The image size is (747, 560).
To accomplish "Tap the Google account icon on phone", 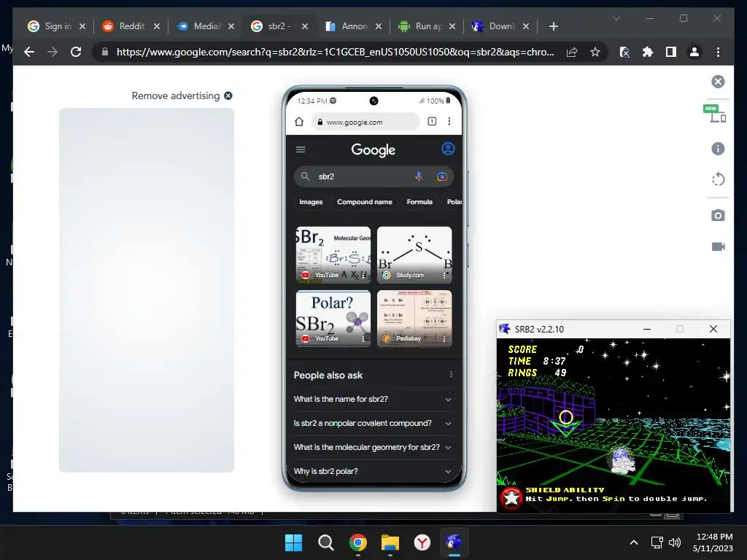I will (x=448, y=149).
